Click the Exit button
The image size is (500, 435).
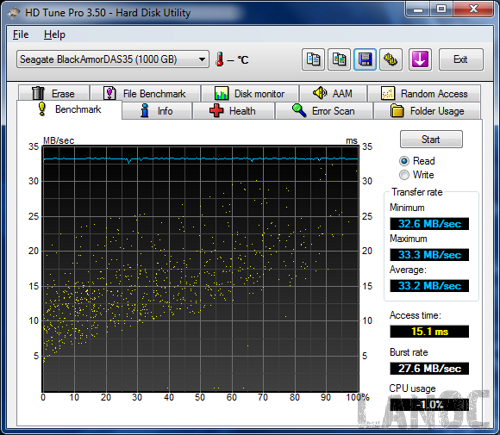(x=461, y=60)
